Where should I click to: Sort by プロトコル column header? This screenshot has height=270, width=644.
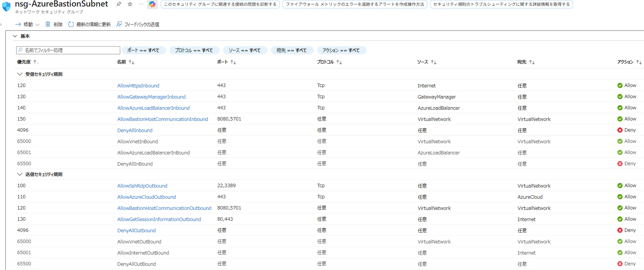pos(330,62)
